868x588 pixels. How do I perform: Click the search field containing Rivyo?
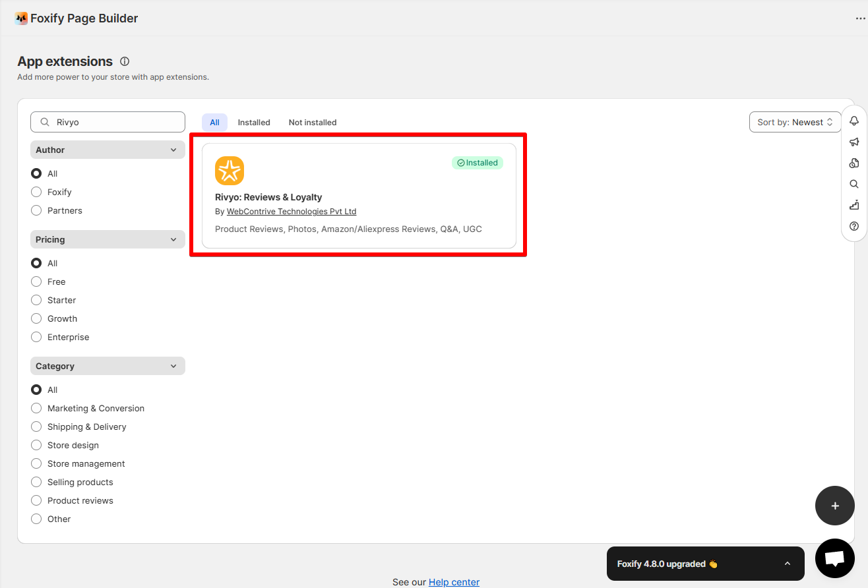(108, 122)
